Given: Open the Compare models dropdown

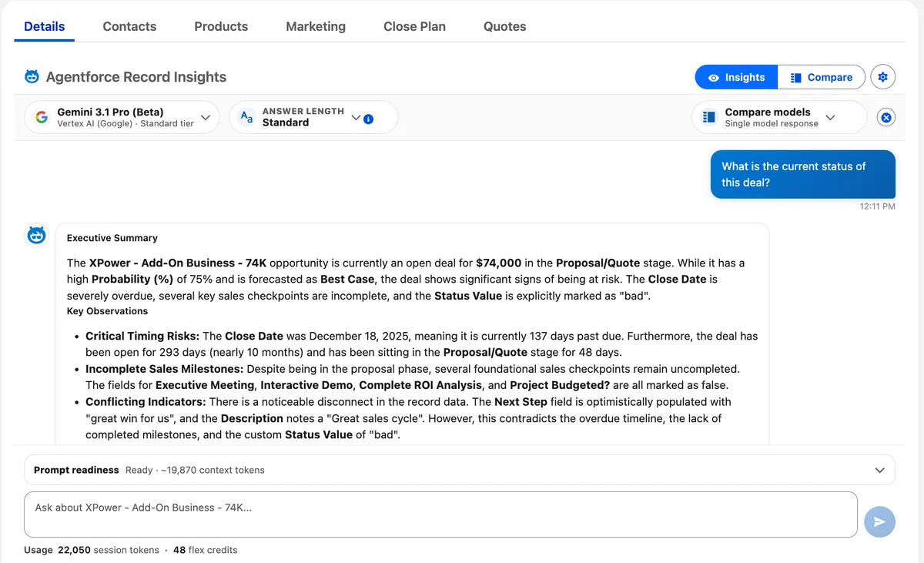Looking at the screenshot, I should tap(778, 117).
